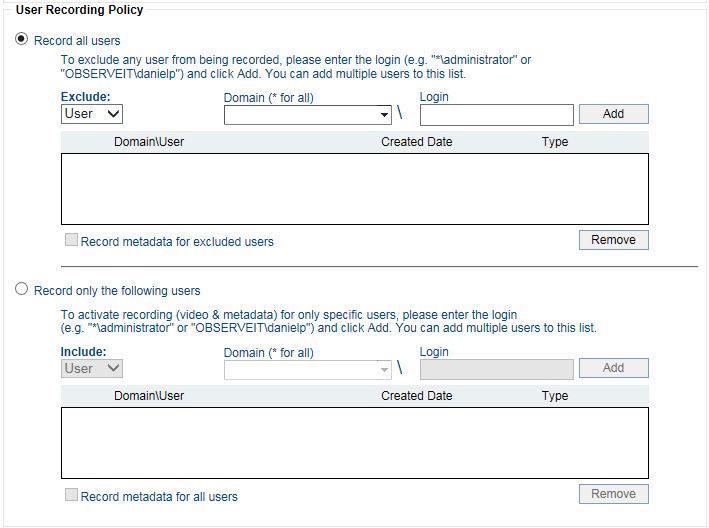The image size is (709, 528).
Task: Click 'Type' column header in the exclude list
Action: click(x=555, y=142)
